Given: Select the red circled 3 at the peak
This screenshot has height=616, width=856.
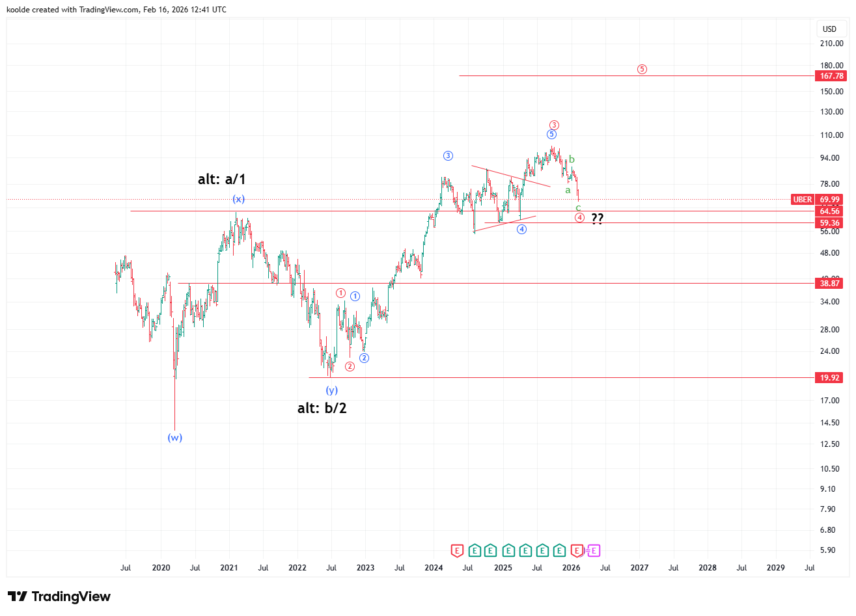Looking at the screenshot, I should [554, 125].
